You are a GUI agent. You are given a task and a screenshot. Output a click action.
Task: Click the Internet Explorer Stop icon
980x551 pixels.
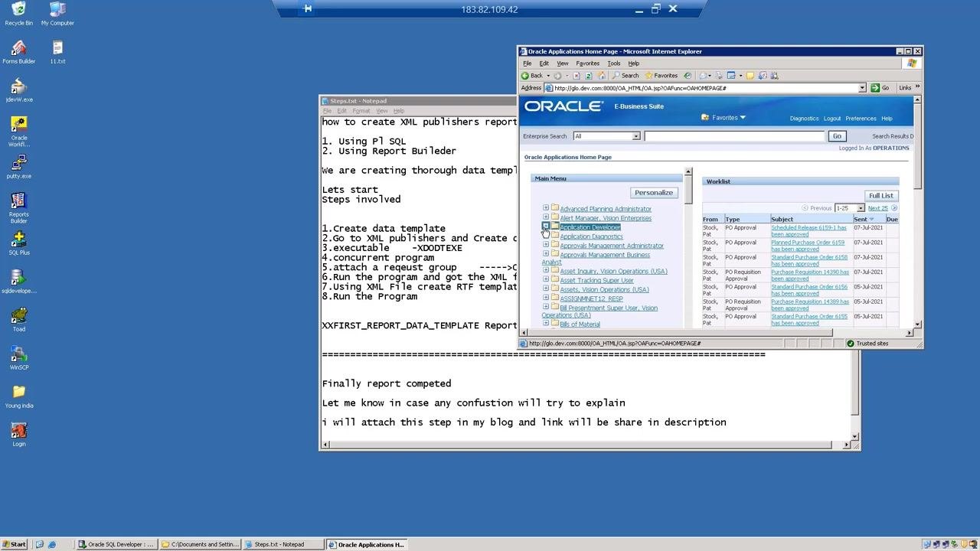click(x=577, y=76)
